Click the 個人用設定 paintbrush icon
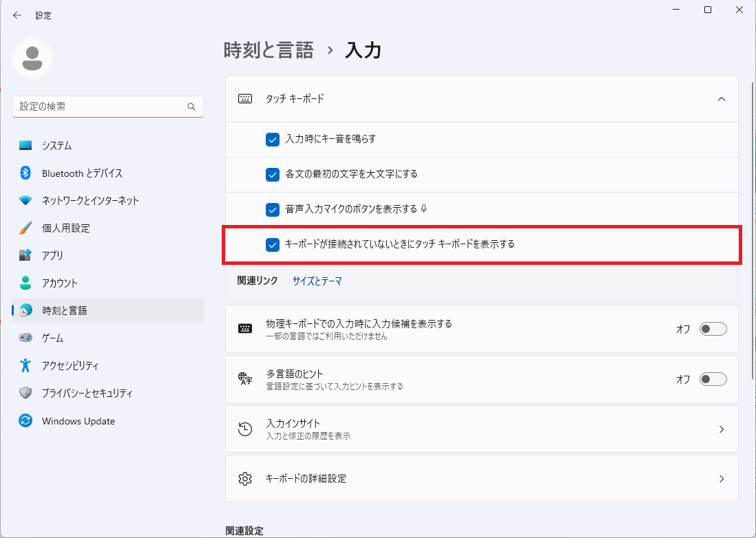The image size is (756, 538). point(25,228)
